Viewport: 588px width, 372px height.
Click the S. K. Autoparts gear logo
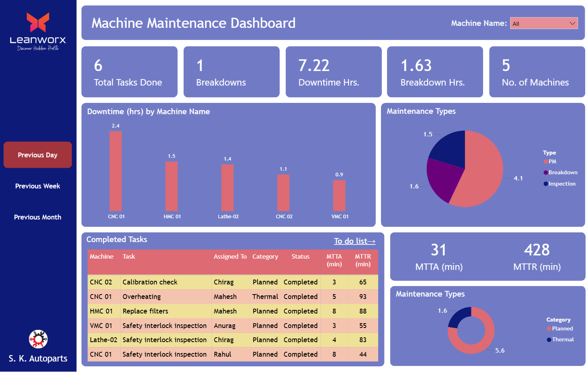38,339
